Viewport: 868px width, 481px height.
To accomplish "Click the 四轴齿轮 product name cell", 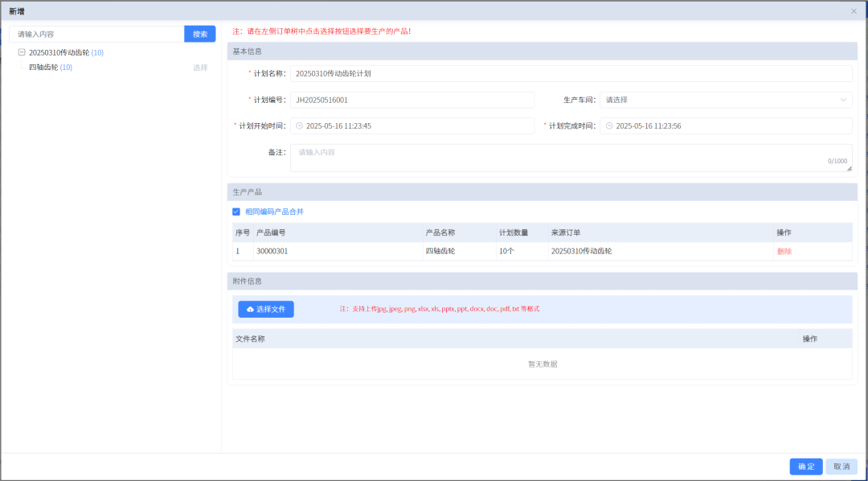I will (x=459, y=251).
